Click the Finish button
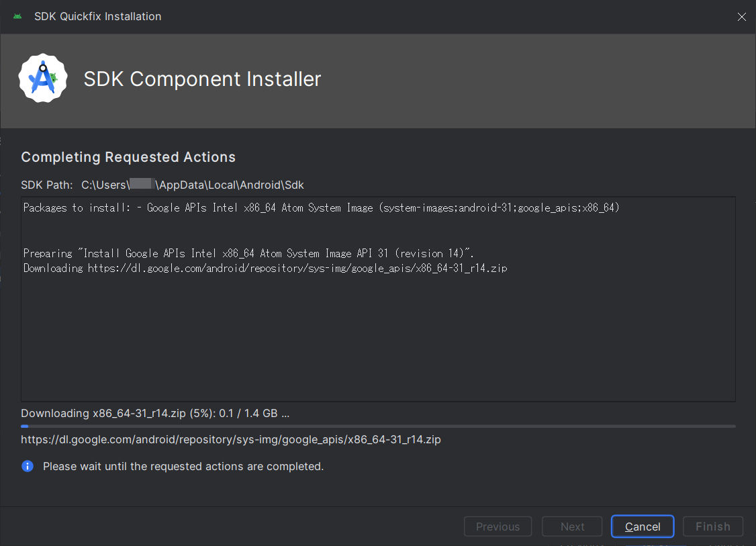756x546 pixels. coord(712,527)
